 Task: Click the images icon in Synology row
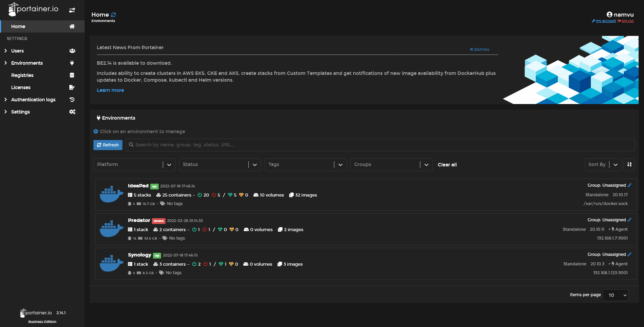280,264
